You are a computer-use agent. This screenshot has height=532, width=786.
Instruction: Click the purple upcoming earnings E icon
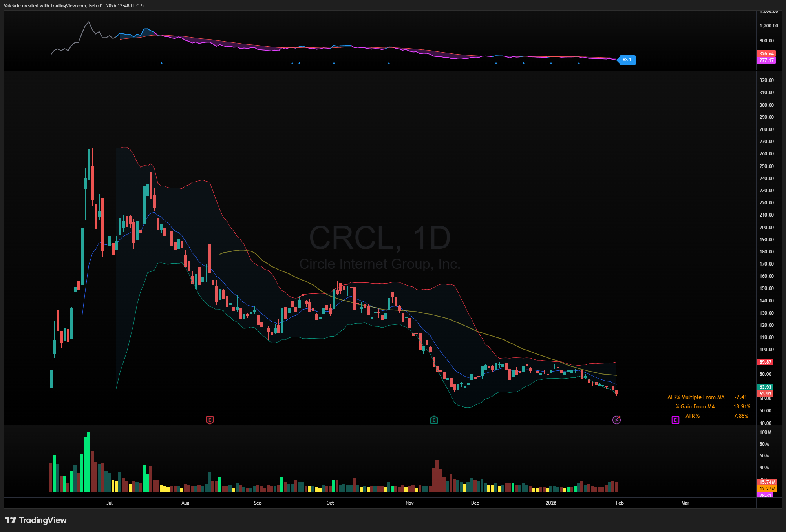(x=675, y=420)
